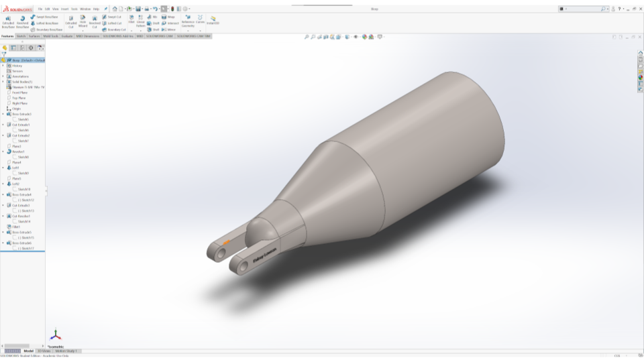Screen dimensions: 644x362
Task: Select Fillet1 in the feature tree
Action: pos(16,227)
